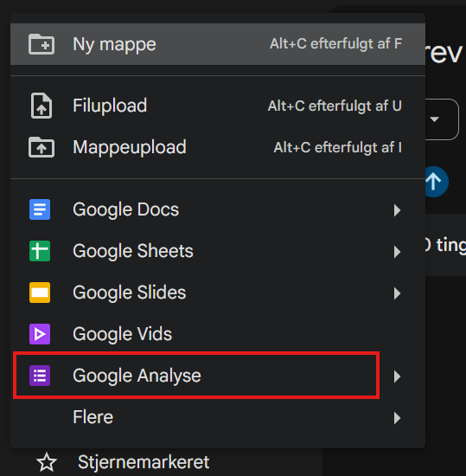466x476 pixels.
Task: Open Google Sheets from the menu
Action: (218, 251)
